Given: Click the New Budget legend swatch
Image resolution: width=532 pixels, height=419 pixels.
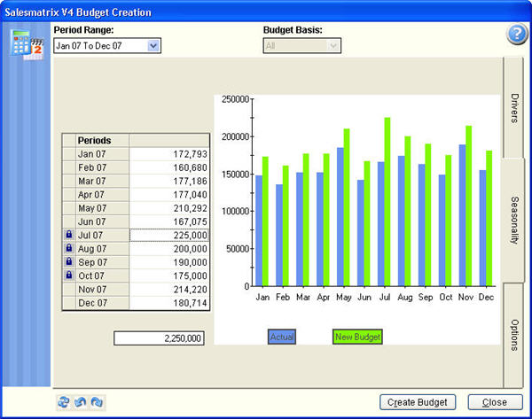Looking at the screenshot, I should click(x=357, y=337).
